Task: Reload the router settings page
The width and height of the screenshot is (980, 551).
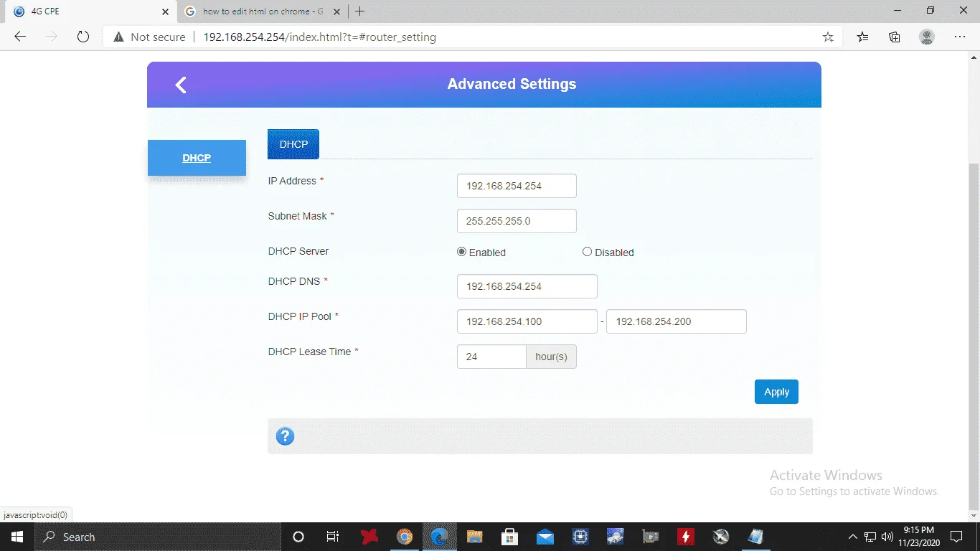Action: tap(83, 37)
